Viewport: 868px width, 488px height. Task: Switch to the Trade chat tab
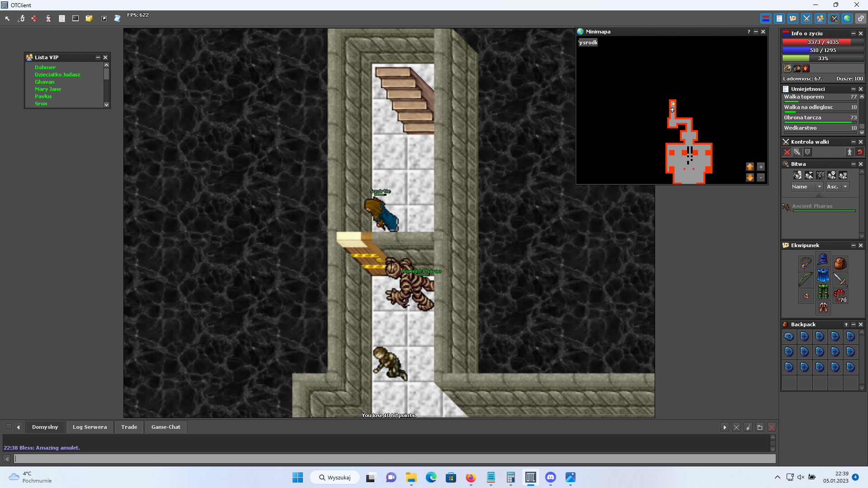click(129, 427)
